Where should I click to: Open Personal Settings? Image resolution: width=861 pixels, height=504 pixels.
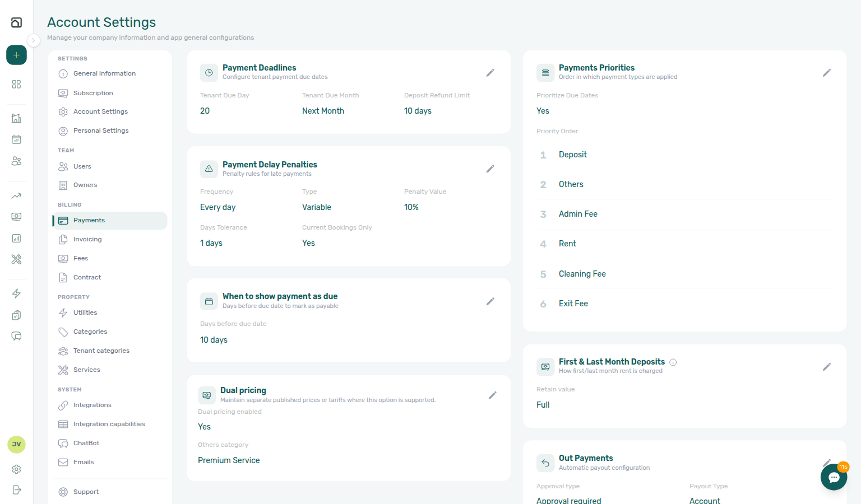(x=110, y=130)
